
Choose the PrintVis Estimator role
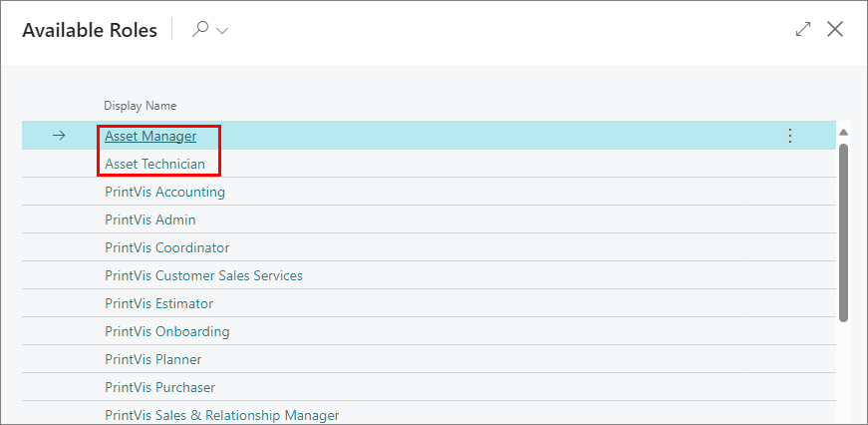(x=158, y=303)
